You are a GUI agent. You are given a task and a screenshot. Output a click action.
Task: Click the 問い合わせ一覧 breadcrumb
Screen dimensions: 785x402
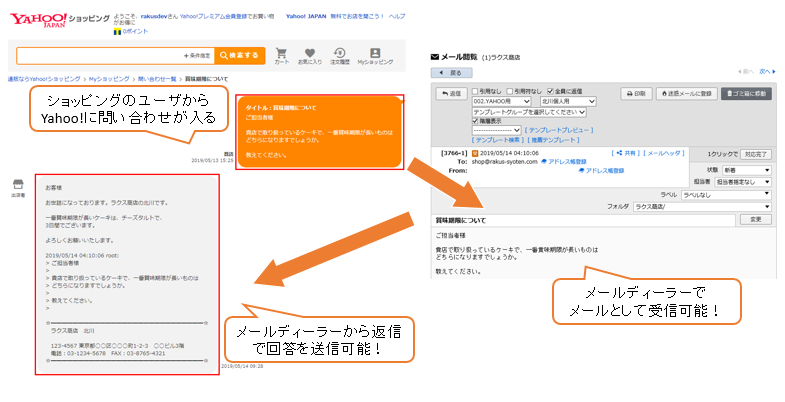[x=157, y=79]
